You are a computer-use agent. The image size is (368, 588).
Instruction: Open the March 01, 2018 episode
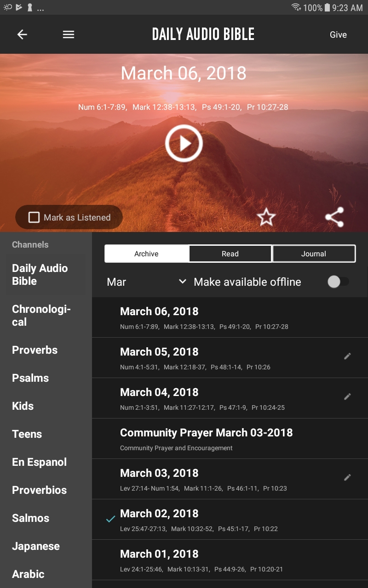click(x=159, y=554)
